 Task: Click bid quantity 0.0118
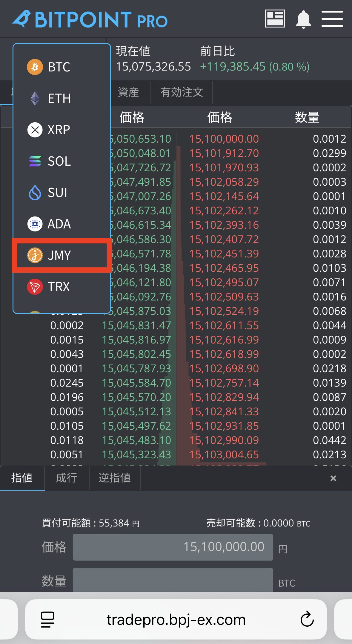pos(67,440)
